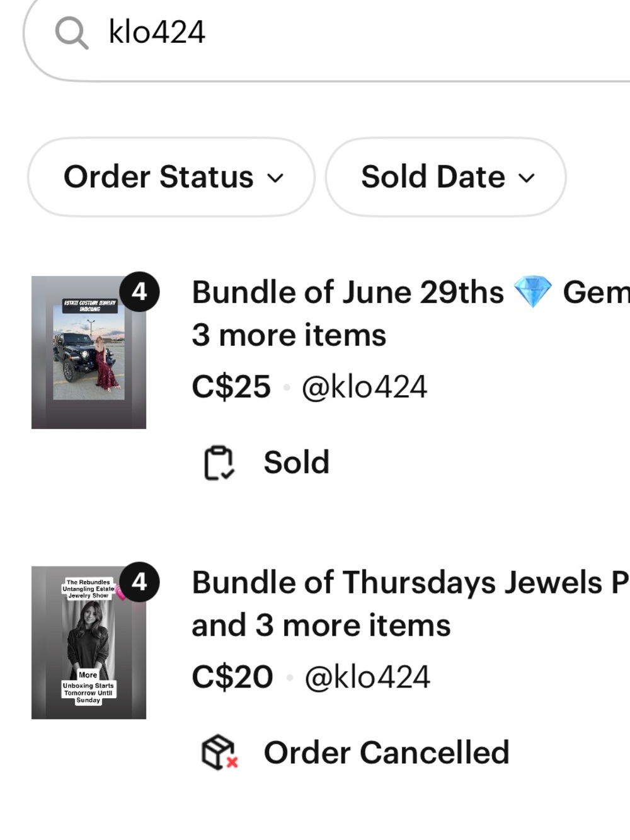Tap the item count badge on Jeep thumbnail
Screen dimensions: 630x840
(139, 292)
